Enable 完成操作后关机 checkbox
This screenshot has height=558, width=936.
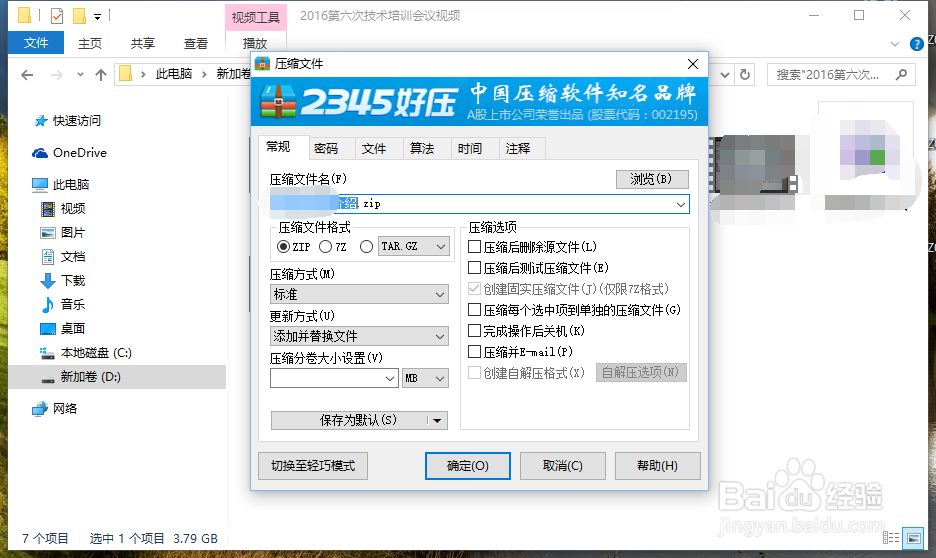tap(475, 331)
